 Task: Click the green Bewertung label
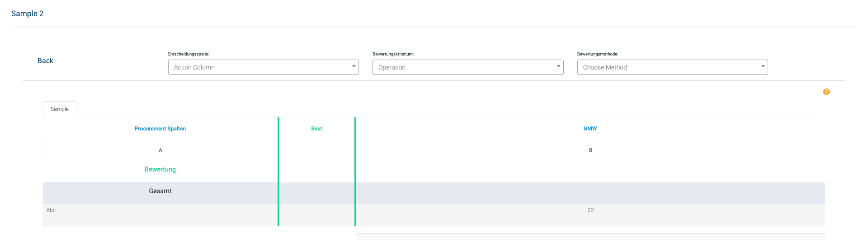[x=160, y=169]
